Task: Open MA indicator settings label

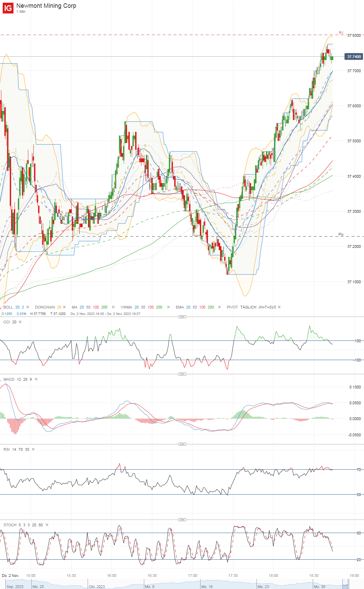Action: 74,307
